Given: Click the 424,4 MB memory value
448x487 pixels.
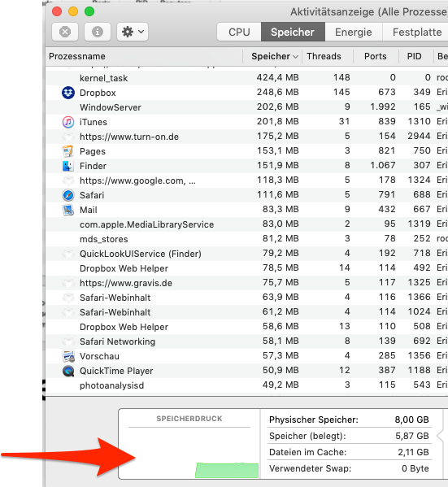Looking at the screenshot, I should pyautogui.click(x=277, y=77).
